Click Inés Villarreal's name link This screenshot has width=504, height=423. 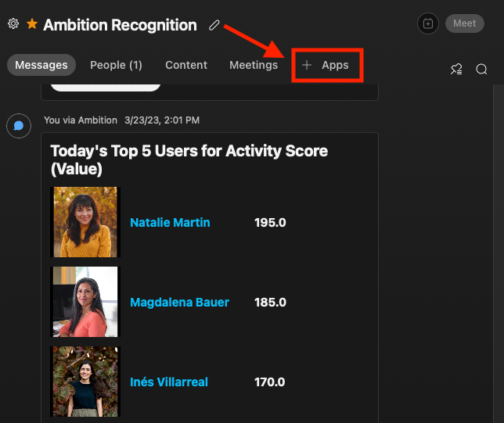point(169,382)
